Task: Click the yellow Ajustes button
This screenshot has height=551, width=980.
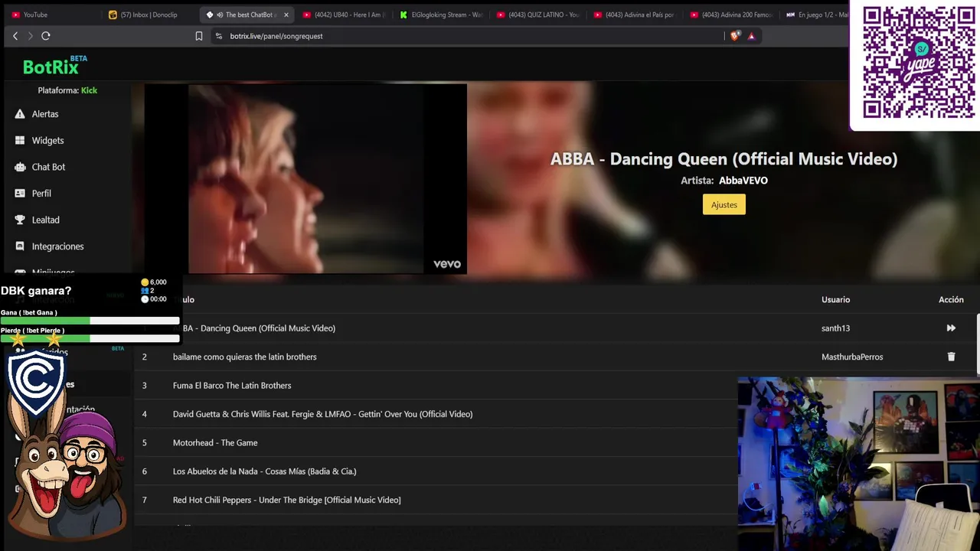Action: (724, 204)
